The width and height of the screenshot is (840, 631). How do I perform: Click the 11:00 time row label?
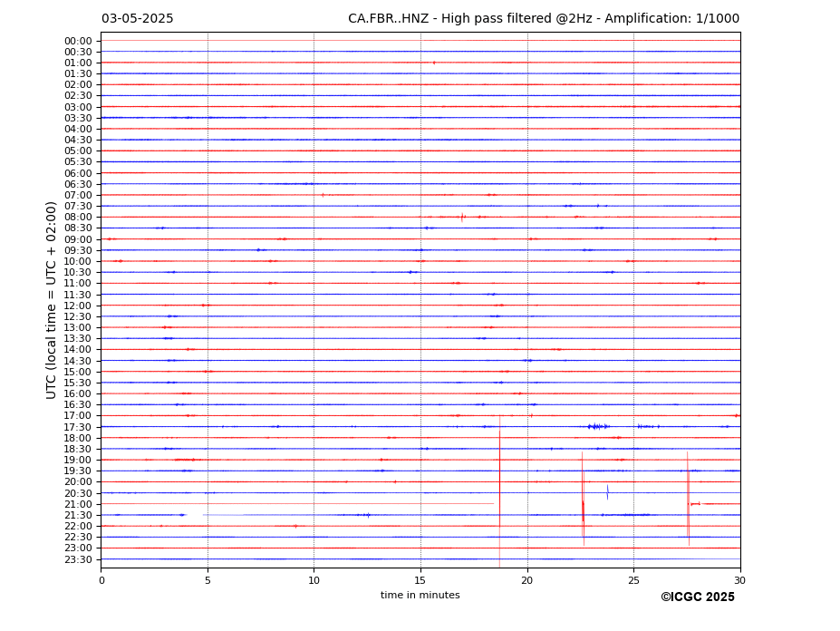click(x=78, y=283)
